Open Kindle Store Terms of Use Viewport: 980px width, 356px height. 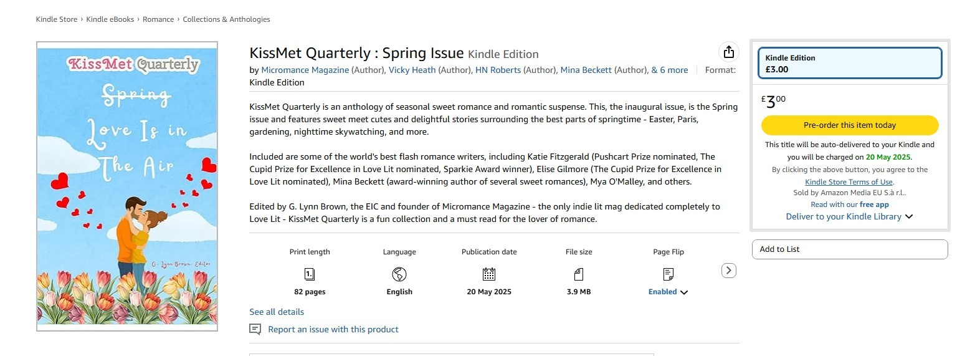click(849, 182)
